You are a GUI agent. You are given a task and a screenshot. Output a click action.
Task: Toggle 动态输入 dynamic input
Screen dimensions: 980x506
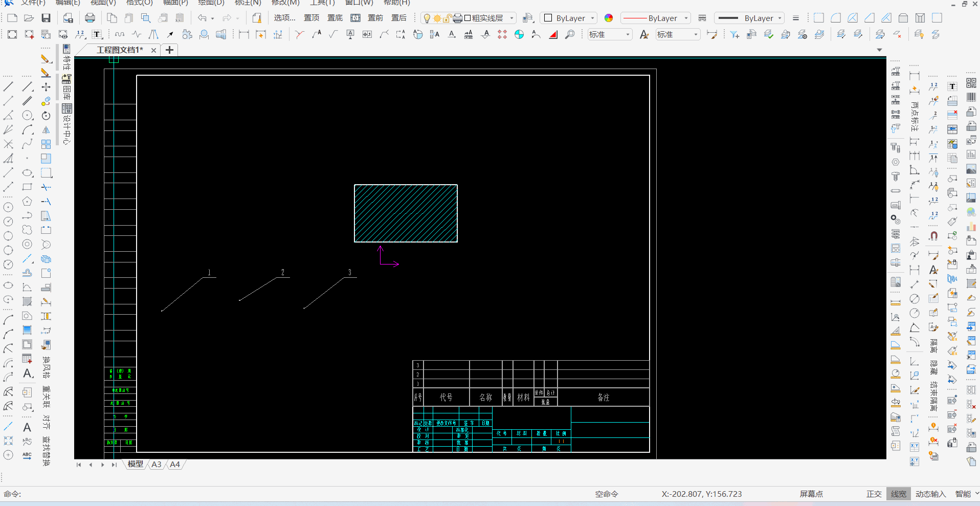coord(930,494)
